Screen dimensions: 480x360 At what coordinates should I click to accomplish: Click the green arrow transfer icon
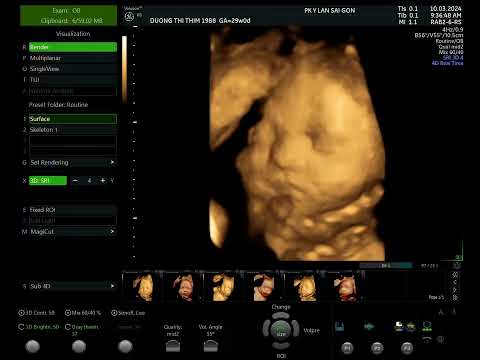click(369, 326)
